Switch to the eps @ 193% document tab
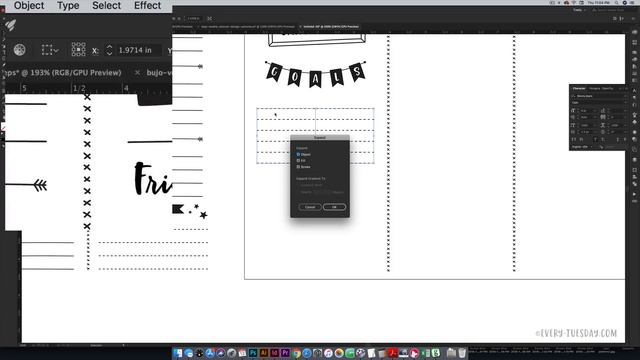Viewport: 640px width, 360px height. 62,73
